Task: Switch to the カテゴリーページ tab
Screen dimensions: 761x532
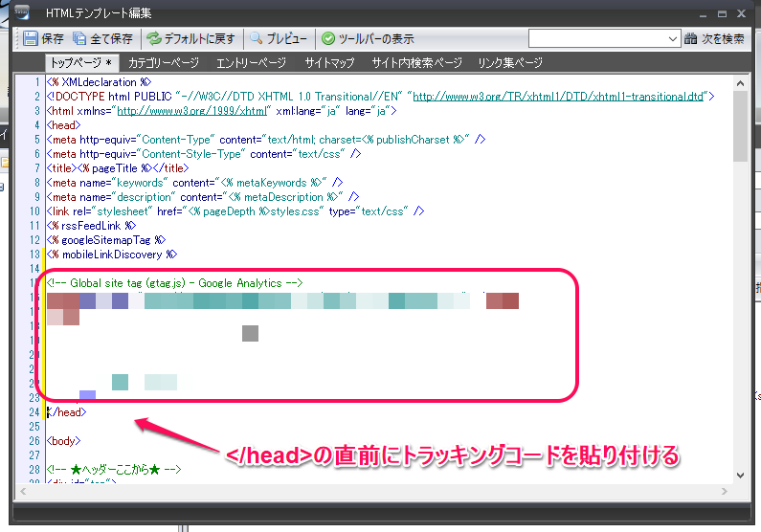Action: (163, 63)
